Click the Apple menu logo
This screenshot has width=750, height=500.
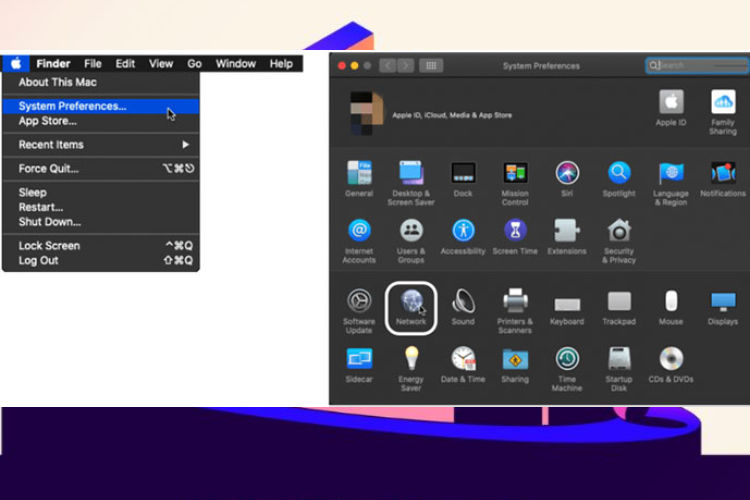[x=16, y=63]
